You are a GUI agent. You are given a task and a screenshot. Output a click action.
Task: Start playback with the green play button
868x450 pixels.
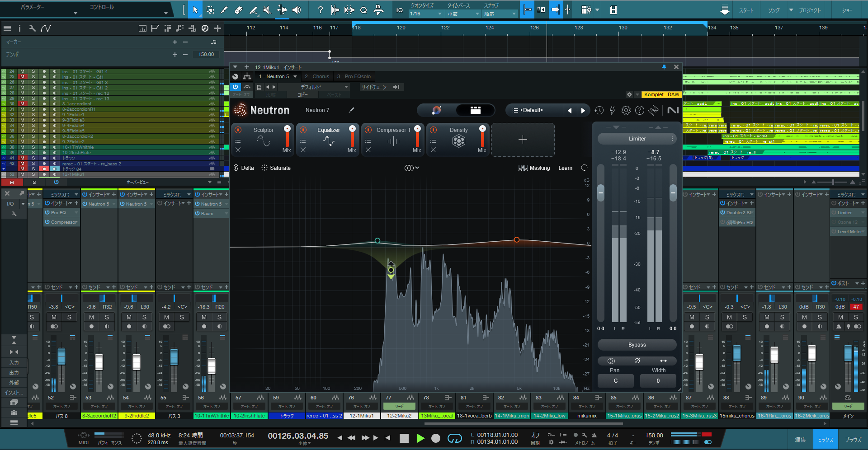[x=420, y=438]
